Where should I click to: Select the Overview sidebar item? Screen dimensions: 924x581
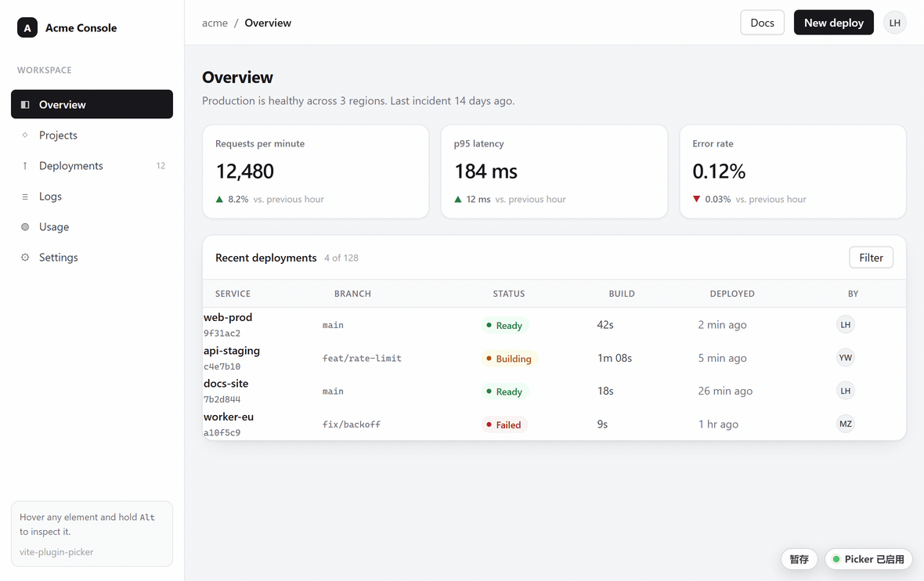(x=92, y=104)
